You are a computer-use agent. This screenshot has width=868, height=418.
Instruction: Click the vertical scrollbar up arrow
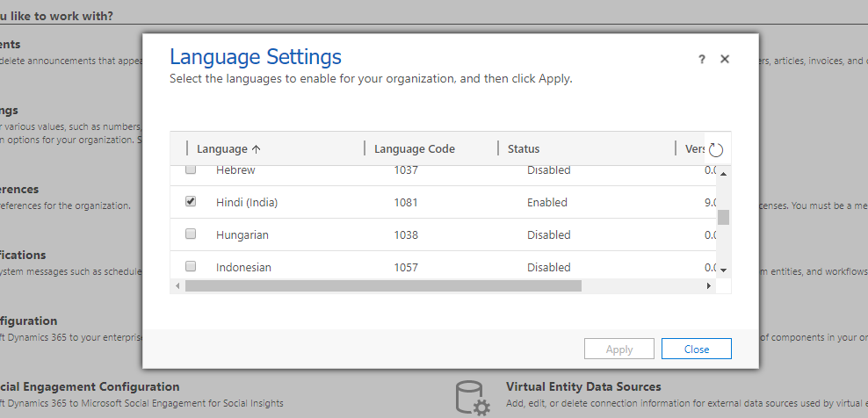tap(723, 175)
